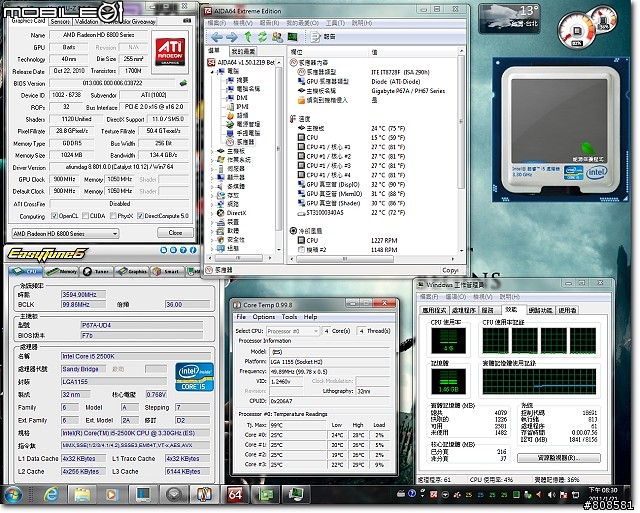
Task: Expand the network node above DirectX
Action: click(212, 204)
